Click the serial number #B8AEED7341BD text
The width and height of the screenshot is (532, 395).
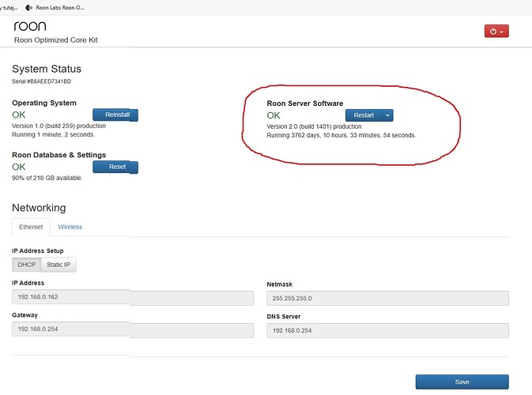49,81
